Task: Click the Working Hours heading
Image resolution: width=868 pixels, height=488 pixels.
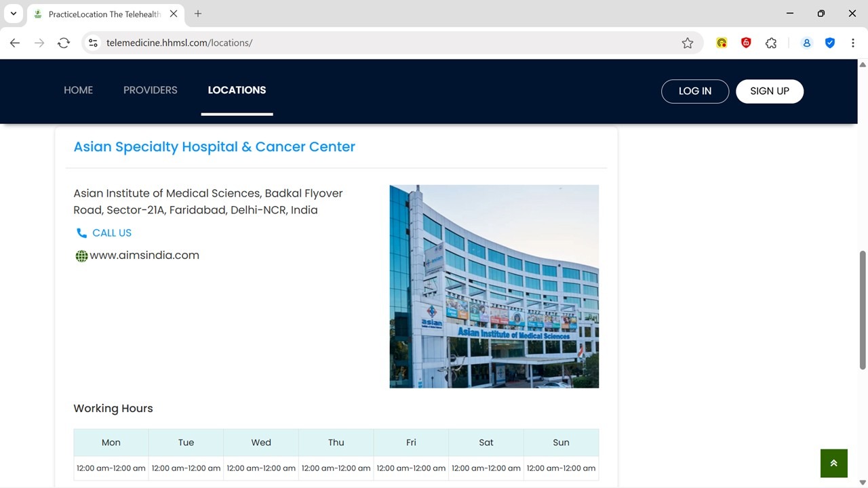Action: 113,408
